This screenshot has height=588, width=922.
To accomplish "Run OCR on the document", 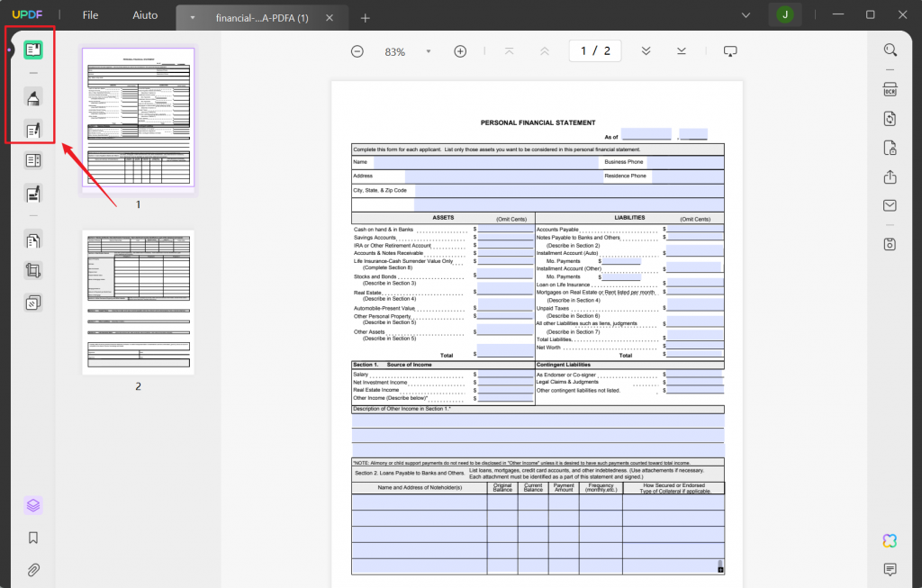I will point(890,89).
